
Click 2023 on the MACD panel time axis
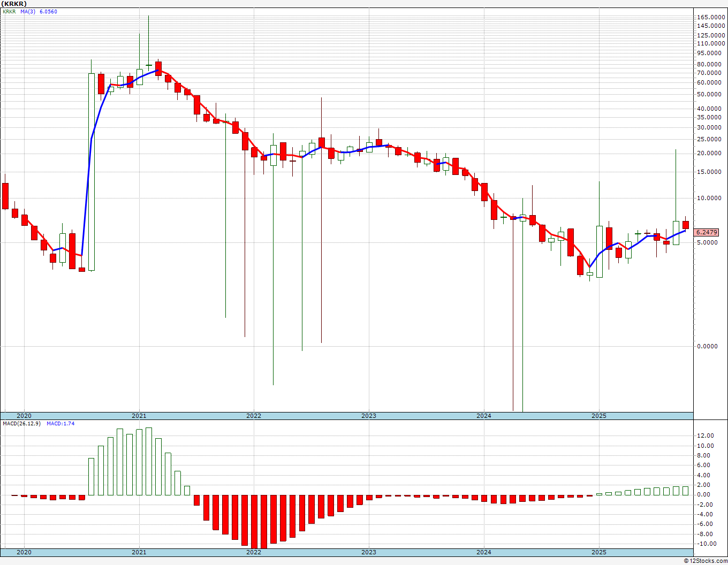pos(369,552)
